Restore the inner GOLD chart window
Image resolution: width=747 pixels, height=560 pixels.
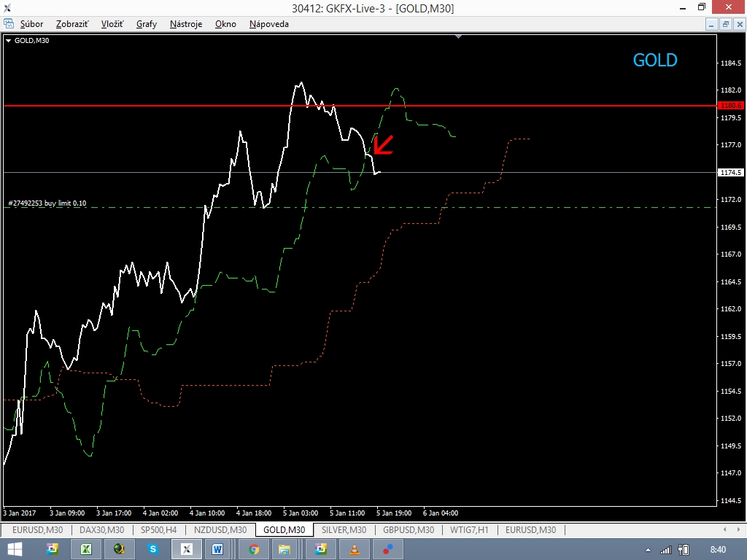pos(726,24)
